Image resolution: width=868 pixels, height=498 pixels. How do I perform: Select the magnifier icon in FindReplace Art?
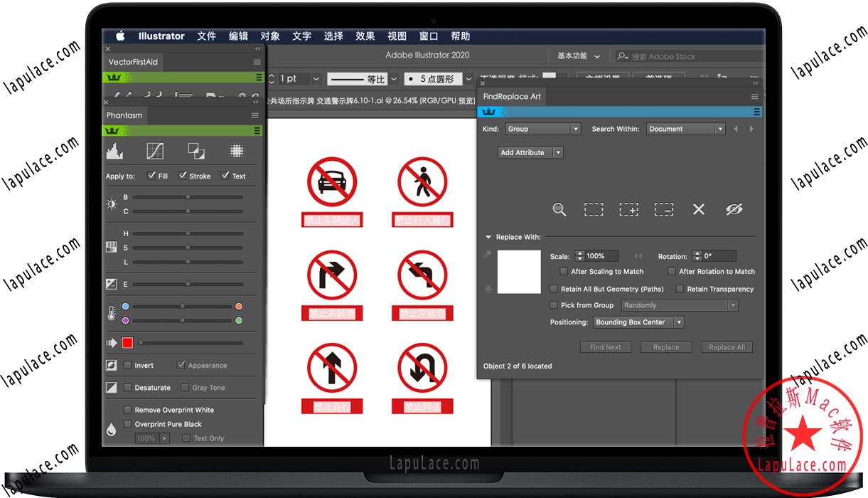[559, 209]
